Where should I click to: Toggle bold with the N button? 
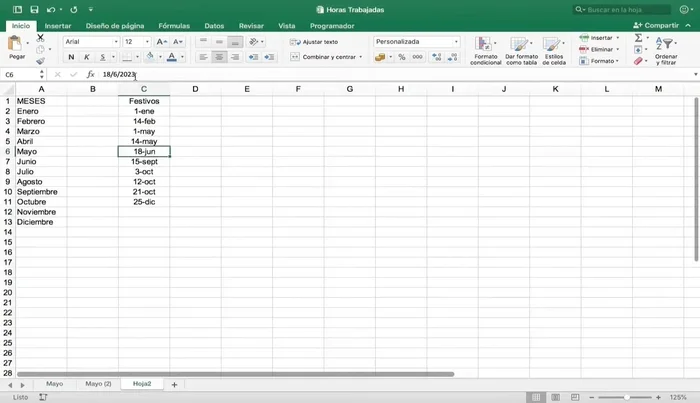pos(73,58)
